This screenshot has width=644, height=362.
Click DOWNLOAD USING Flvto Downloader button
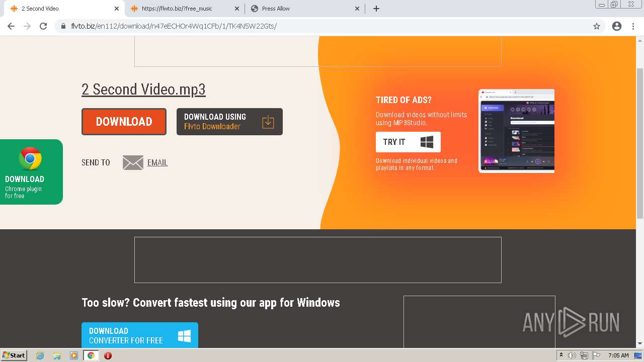tap(229, 122)
